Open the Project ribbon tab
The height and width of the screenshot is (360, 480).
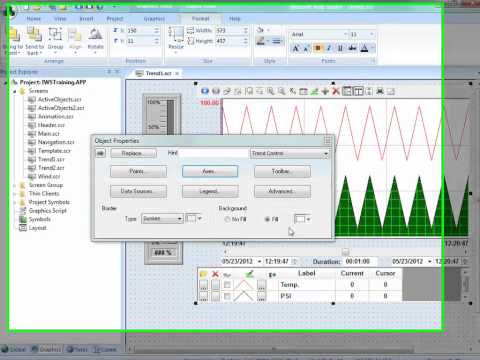(115, 19)
